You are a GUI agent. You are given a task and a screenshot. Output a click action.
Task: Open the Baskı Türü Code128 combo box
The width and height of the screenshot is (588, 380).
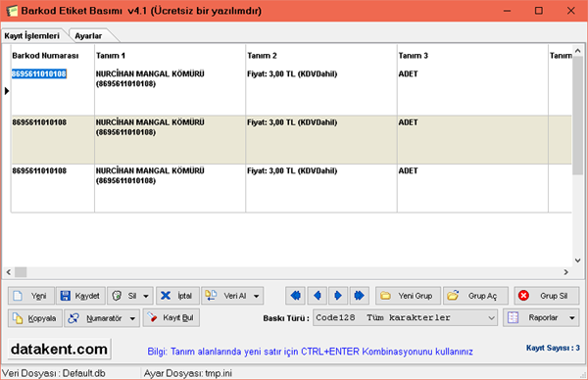(406, 317)
